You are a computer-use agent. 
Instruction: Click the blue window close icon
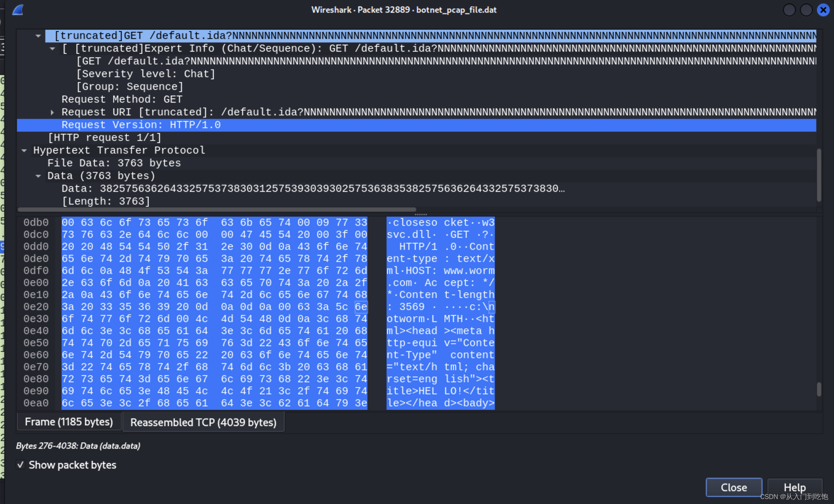pyautogui.click(x=823, y=10)
